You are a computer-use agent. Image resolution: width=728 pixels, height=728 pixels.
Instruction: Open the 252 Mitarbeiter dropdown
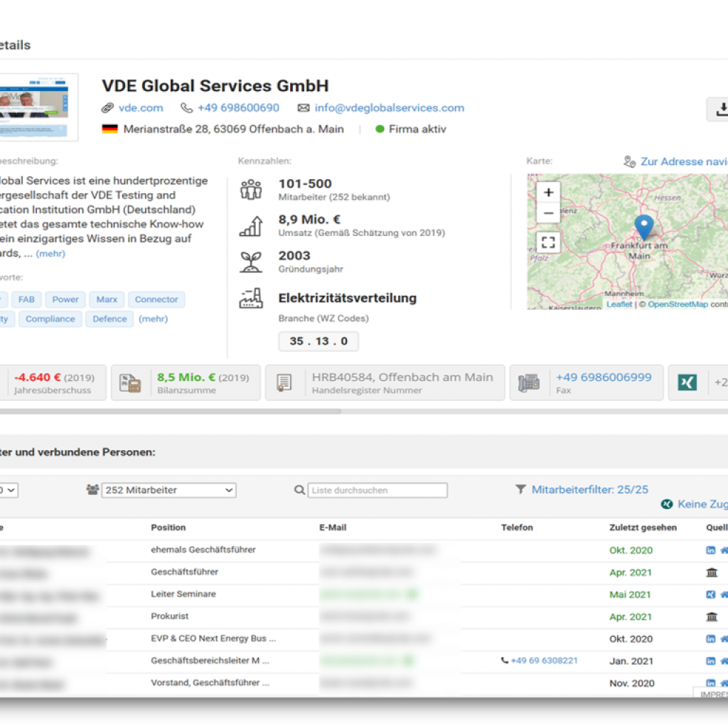(169, 490)
